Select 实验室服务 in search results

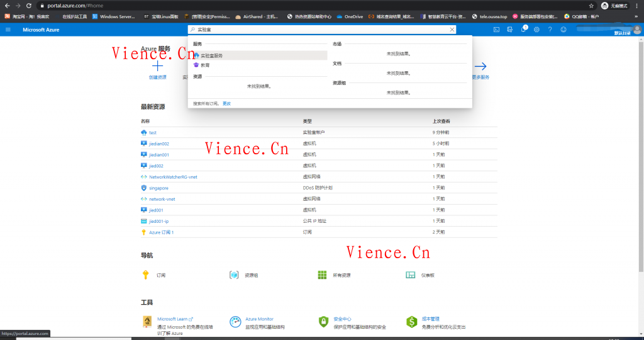point(211,55)
